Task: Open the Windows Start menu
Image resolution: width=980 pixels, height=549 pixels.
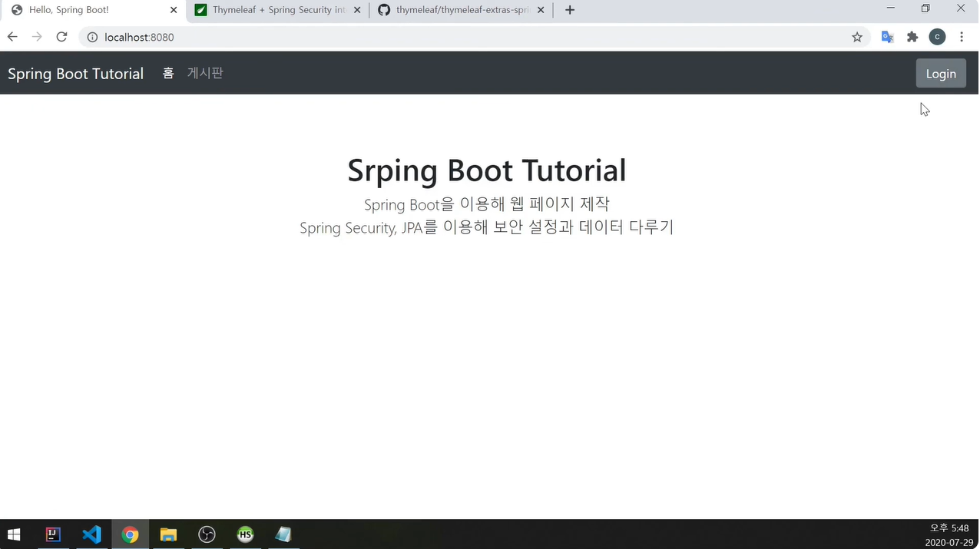Action: pyautogui.click(x=14, y=534)
